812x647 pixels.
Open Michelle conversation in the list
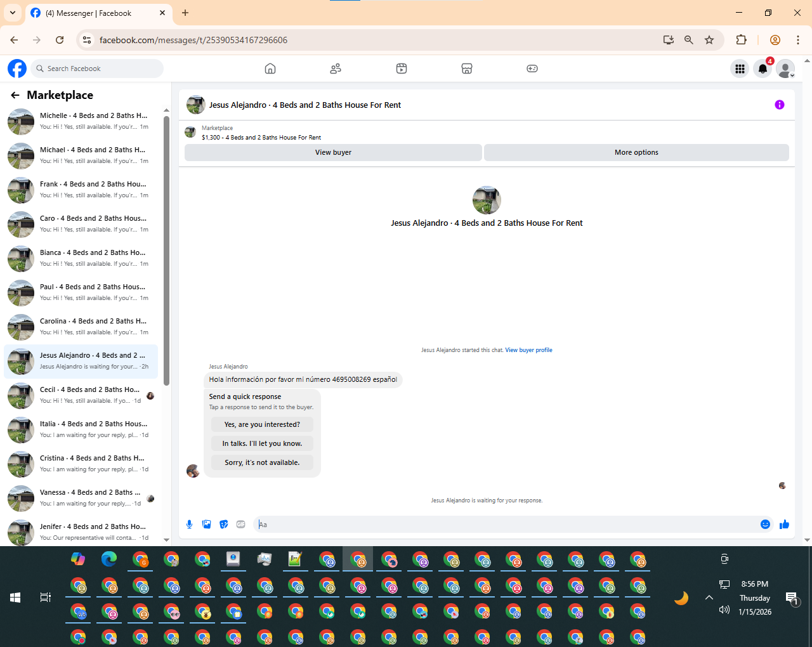[x=81, y=122]
